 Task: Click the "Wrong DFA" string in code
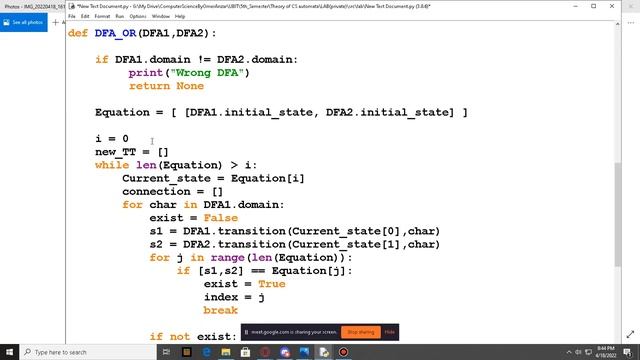pos(207,73)
